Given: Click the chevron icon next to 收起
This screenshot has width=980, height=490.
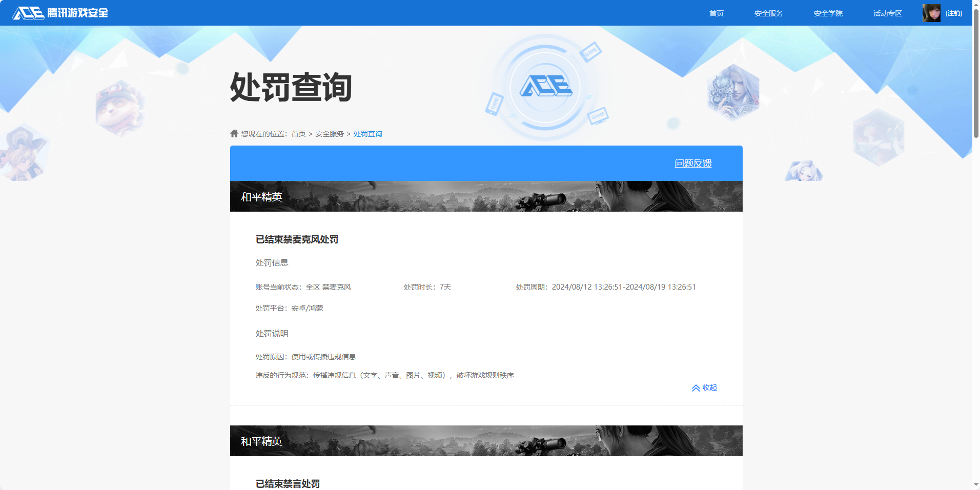Looking at the screenshot, I should [696, 388].
